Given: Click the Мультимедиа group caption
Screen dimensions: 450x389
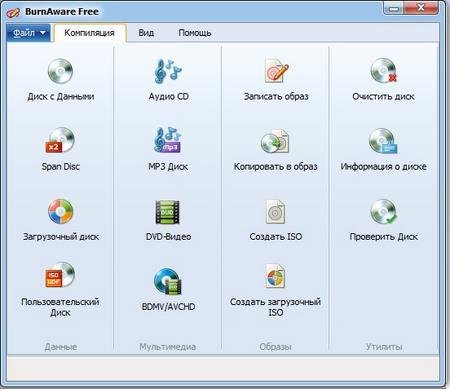Looking at the screenshot, I should pyautogui.click(x=168, y=347).
